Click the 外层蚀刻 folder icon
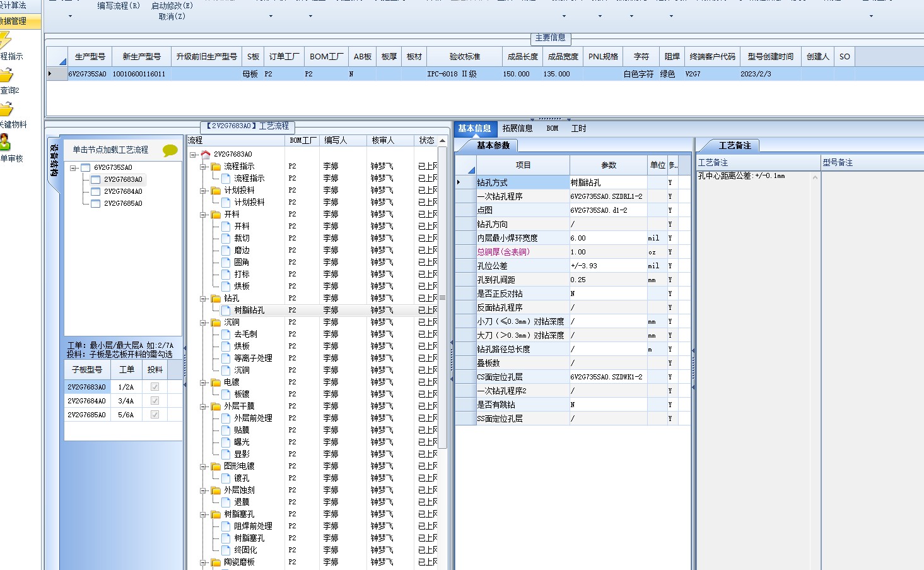 pos(216,490)
